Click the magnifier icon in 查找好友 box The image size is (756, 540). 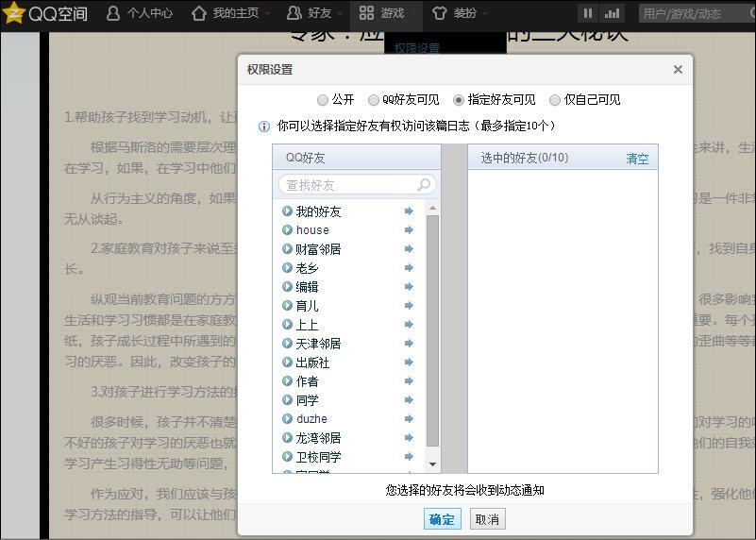(424, 185)
